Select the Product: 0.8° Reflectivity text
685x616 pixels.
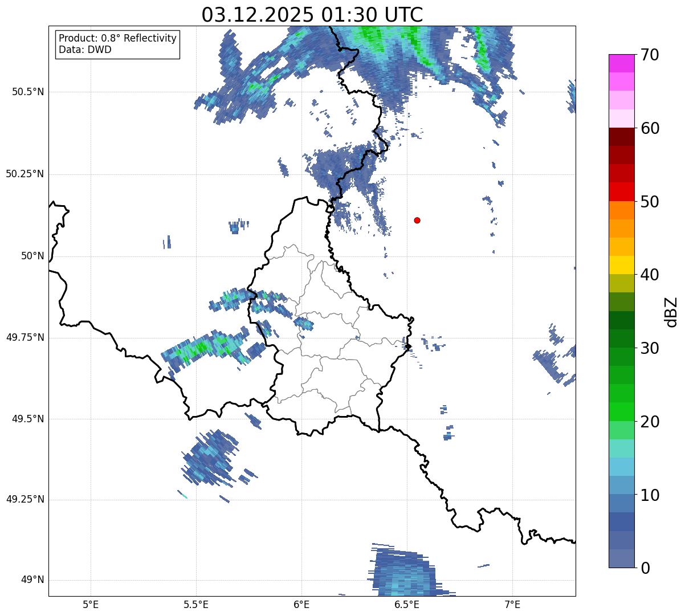118,38
